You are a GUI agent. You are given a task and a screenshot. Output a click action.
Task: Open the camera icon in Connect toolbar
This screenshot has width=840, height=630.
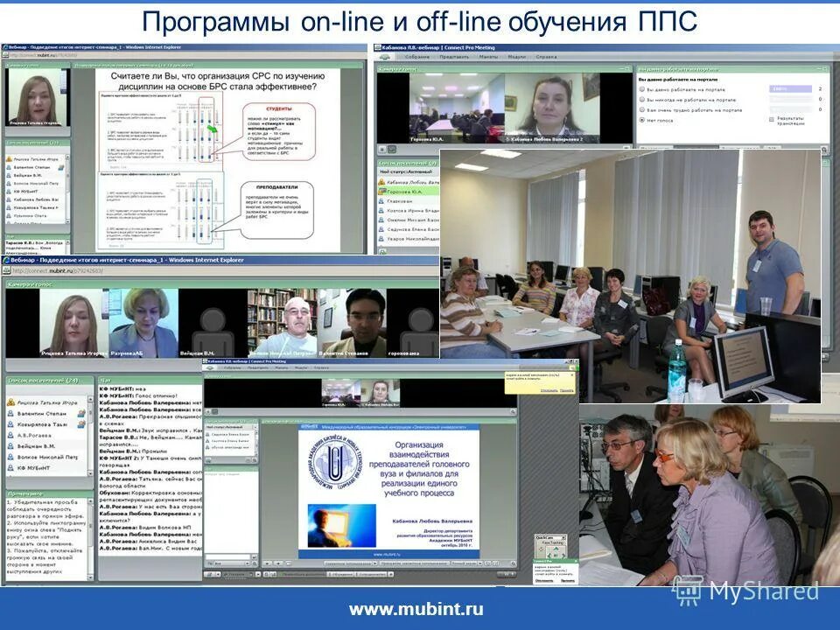point(384,57)
